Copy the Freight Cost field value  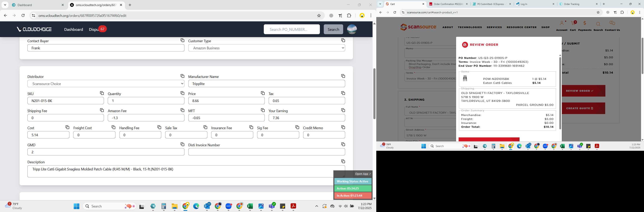pos(113,127)
